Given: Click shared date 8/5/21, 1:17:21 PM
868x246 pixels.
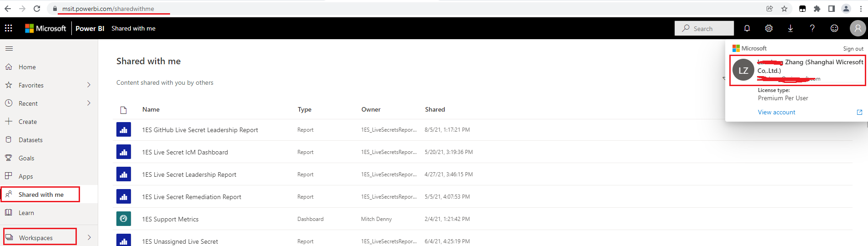Looking at the screenshot, I should [447, 130].
